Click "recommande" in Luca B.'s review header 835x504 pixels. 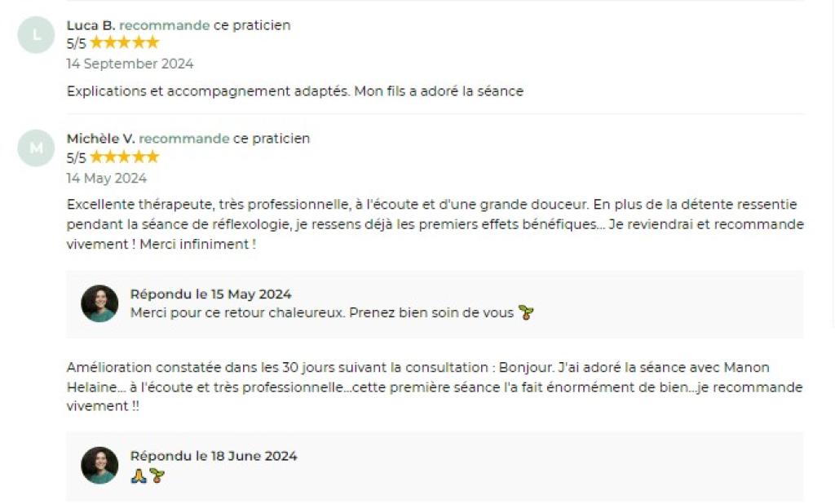[x=165, y=25]
